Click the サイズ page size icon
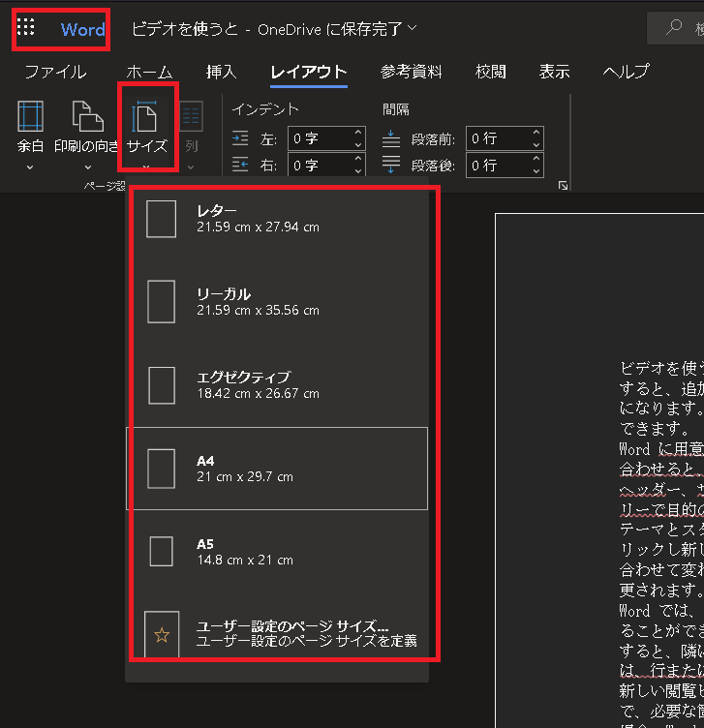Viewport: 704px width, 728px height. click(x=145, y=116)
